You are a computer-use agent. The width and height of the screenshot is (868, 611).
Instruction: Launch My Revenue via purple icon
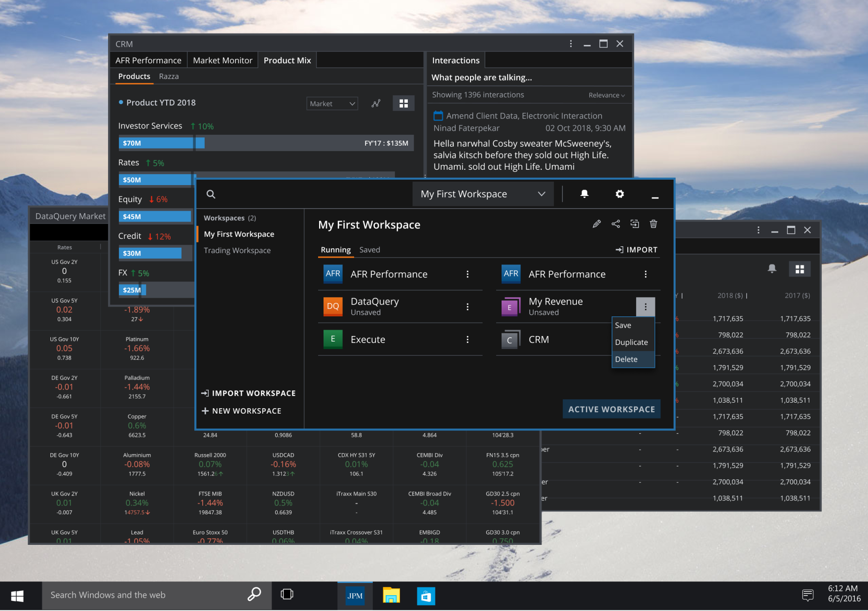click(511, 306)
